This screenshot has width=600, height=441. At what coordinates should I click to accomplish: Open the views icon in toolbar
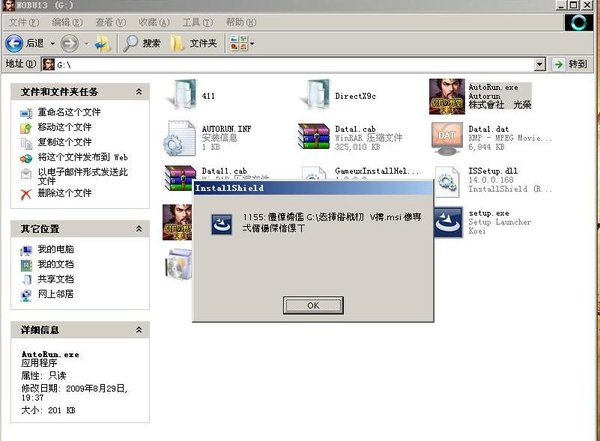coord(238,43)
